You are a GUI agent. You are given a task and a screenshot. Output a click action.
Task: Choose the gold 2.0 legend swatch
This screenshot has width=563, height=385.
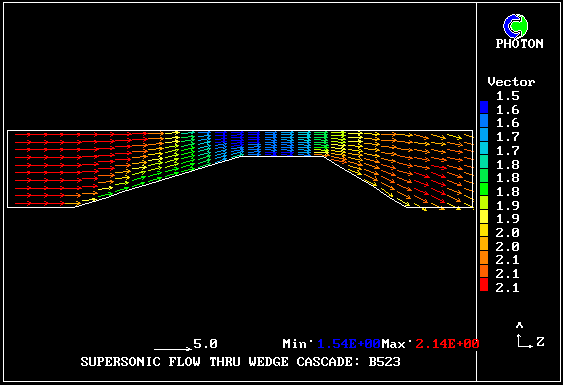pyautogui.click(x=484, y=230)
